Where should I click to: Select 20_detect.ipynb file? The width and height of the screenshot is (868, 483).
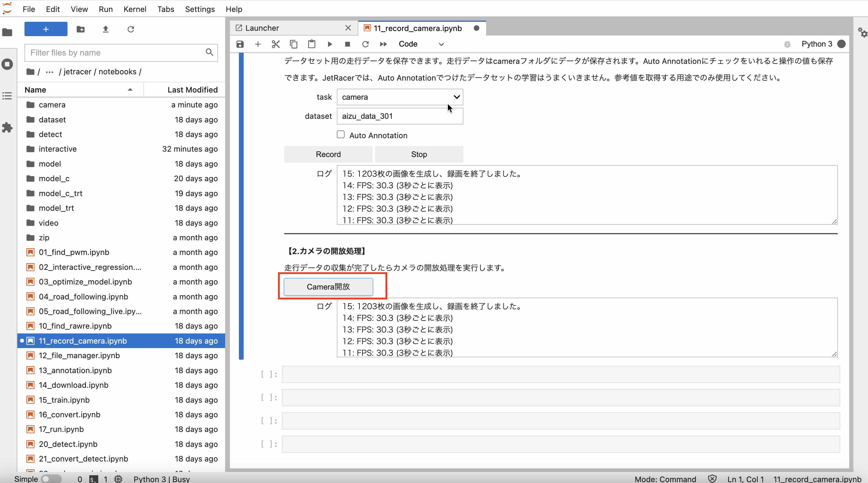tap(122, 444)
